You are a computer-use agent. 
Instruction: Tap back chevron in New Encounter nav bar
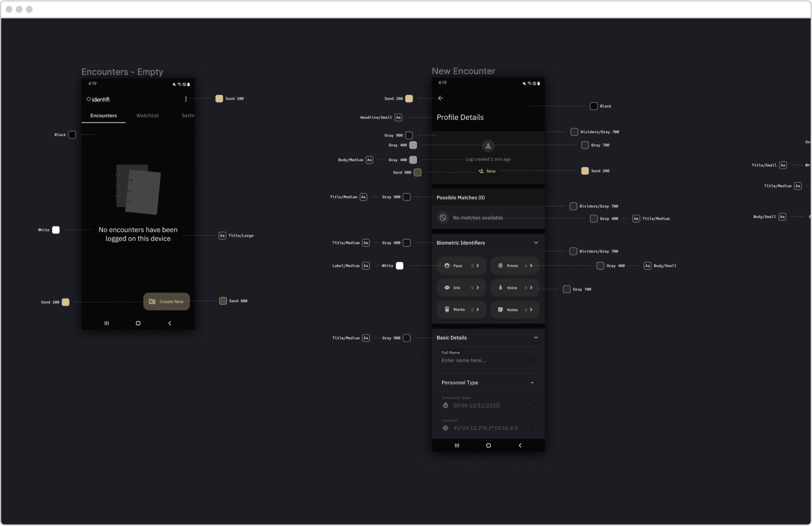point(520,445)
